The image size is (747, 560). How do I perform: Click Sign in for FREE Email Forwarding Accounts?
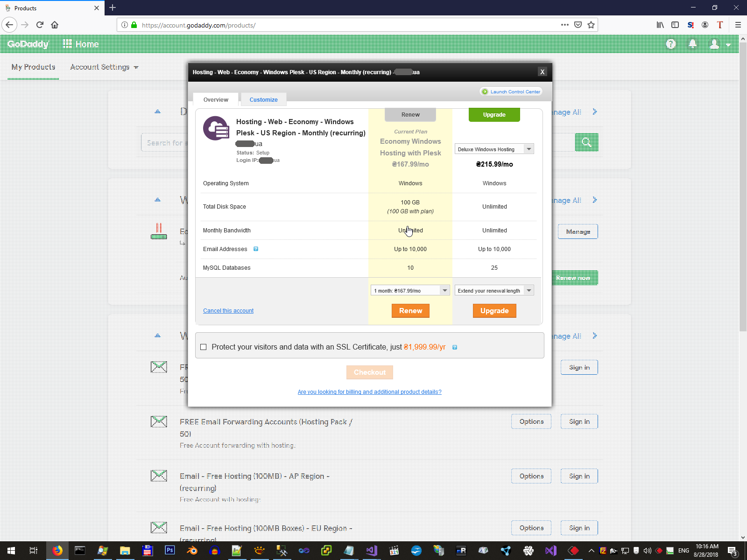579,421
